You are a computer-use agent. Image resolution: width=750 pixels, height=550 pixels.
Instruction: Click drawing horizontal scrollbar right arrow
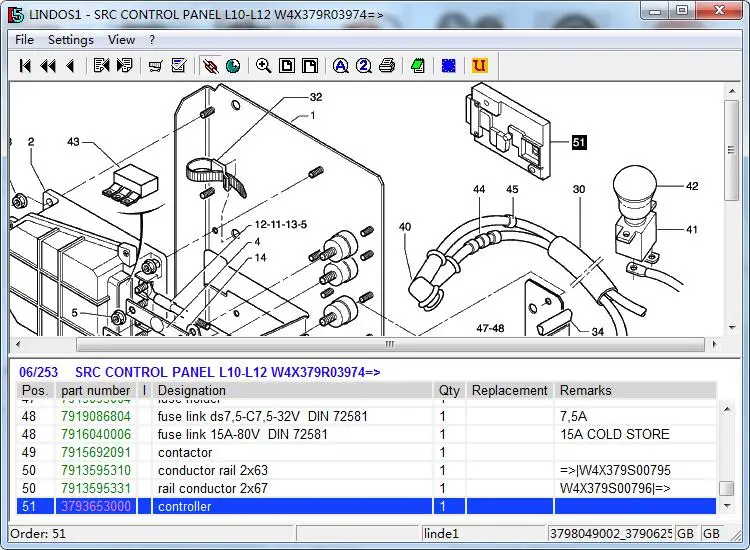pyautogui.click(x=715, y=344)
